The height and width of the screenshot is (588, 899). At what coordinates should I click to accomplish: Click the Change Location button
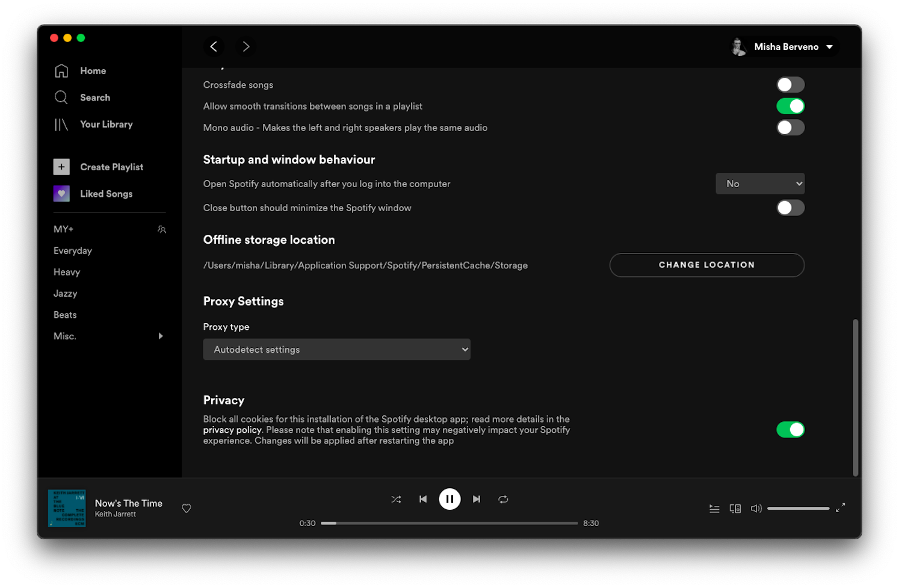706,265
